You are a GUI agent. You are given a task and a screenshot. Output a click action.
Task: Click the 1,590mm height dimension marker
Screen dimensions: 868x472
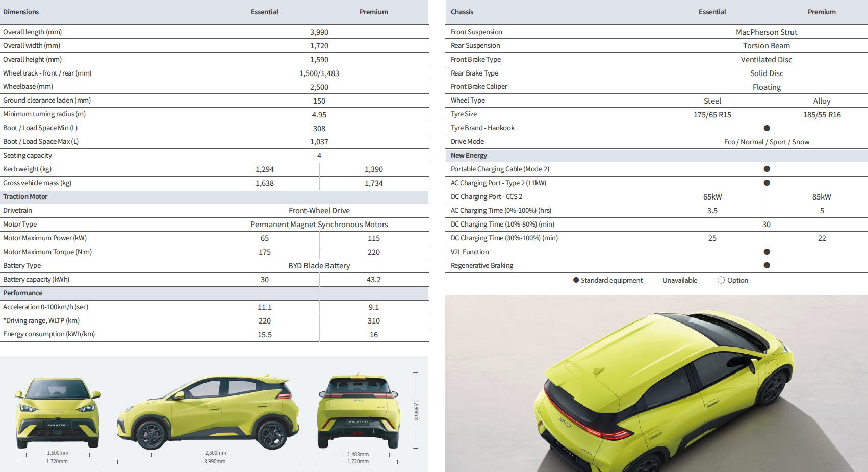(x=416, y=410)
